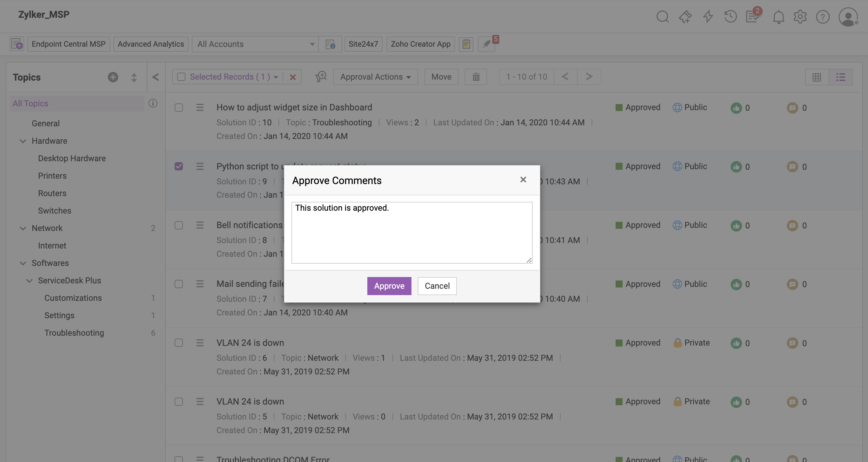The width and height of the screenshot is (868, 462).
Task: Toggle the select all records checkbox
Action: (x=181, y=77)
